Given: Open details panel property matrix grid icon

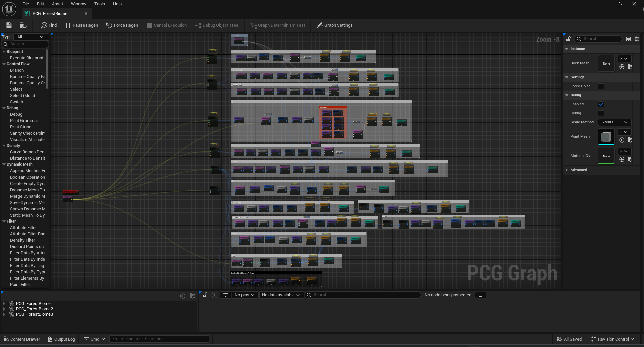Looking at the screenshot, I should click(x=628, y=39).
